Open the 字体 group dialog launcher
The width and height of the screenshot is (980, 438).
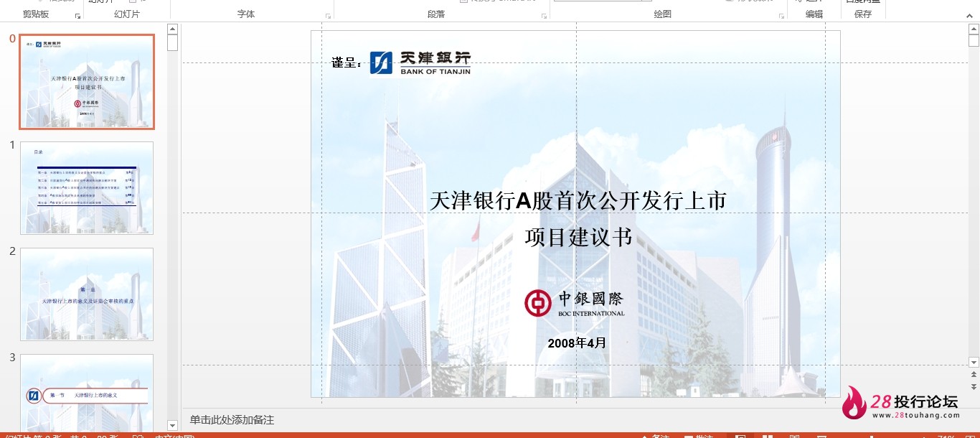click(x=328, y=16)
